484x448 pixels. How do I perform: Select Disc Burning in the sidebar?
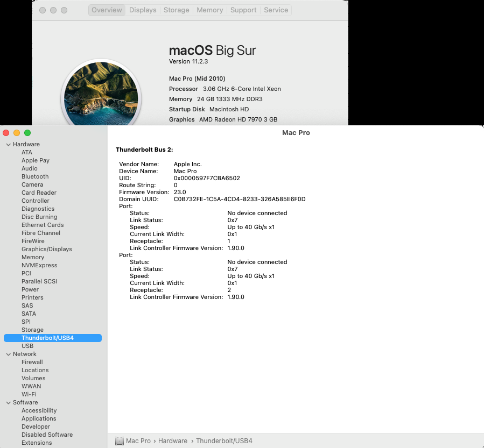pyautogui.click(x=39, y=217)
